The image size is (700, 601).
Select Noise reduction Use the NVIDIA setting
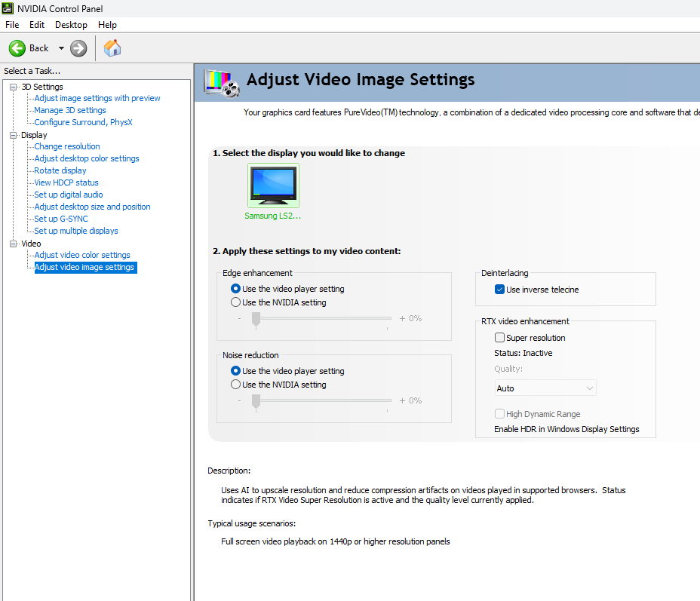(x=235, y=384)
